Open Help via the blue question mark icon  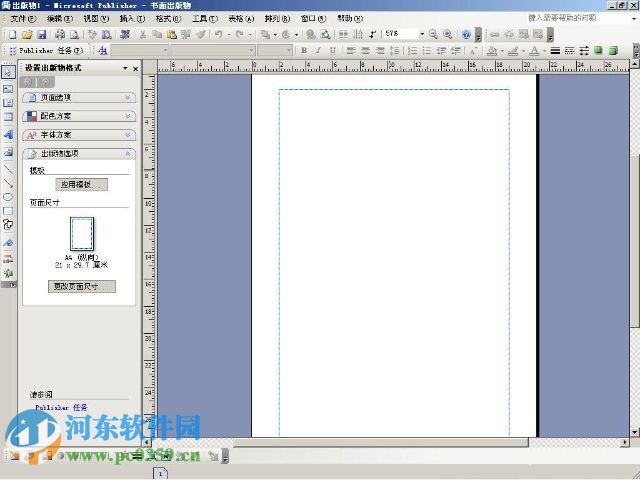pos(466,34)
